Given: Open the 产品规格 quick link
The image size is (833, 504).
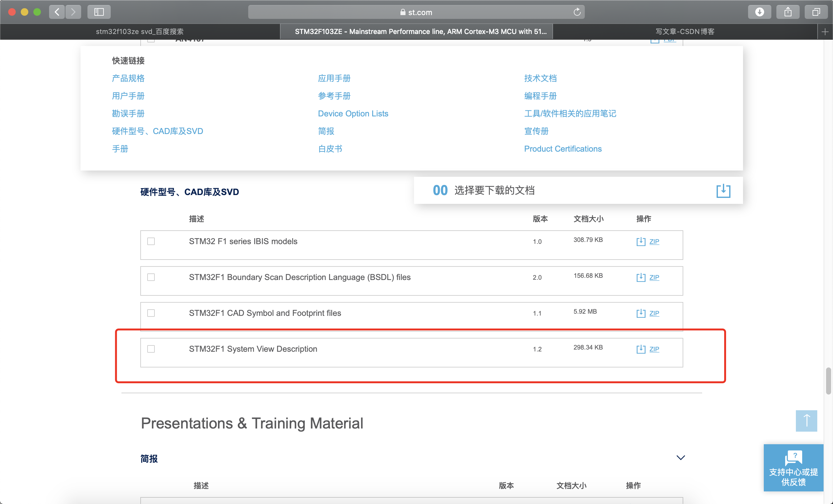Looking at the screenshot, I should click(x=128, y=78).
